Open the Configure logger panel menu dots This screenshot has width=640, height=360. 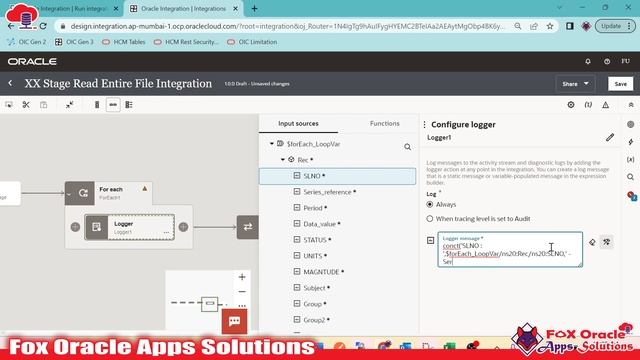point(424,124)
